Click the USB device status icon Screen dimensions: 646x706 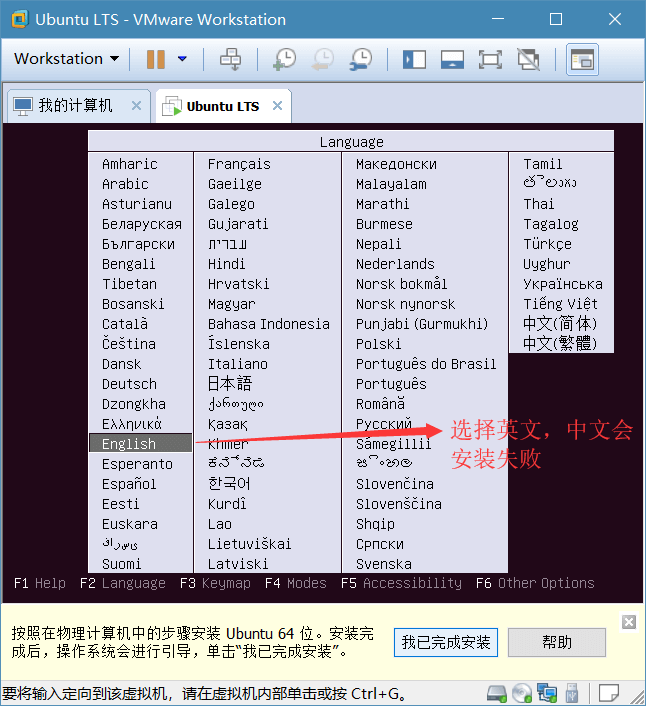[572, 693]
